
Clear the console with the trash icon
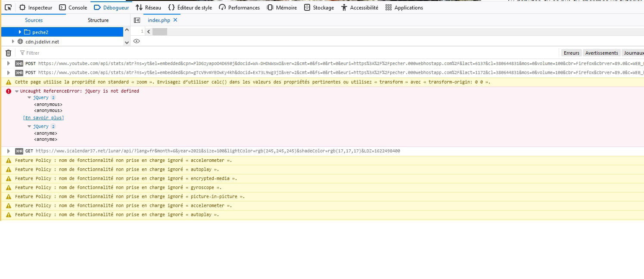coord(8,53)
